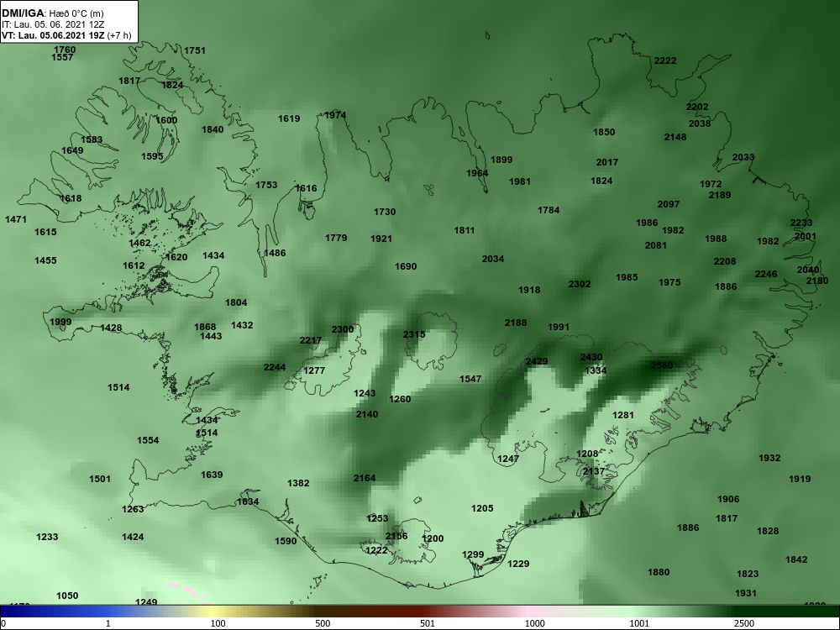Click the 1281 value label
Screen dimensions: 840x630
pyautogui.click(x=623, y=415)
